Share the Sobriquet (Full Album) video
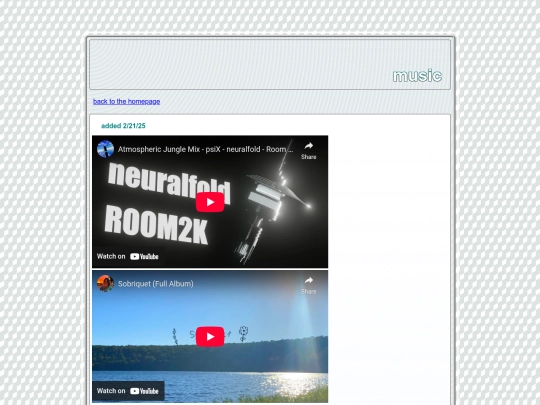Viewport: 540px width, 405px height. click(309, 285)
